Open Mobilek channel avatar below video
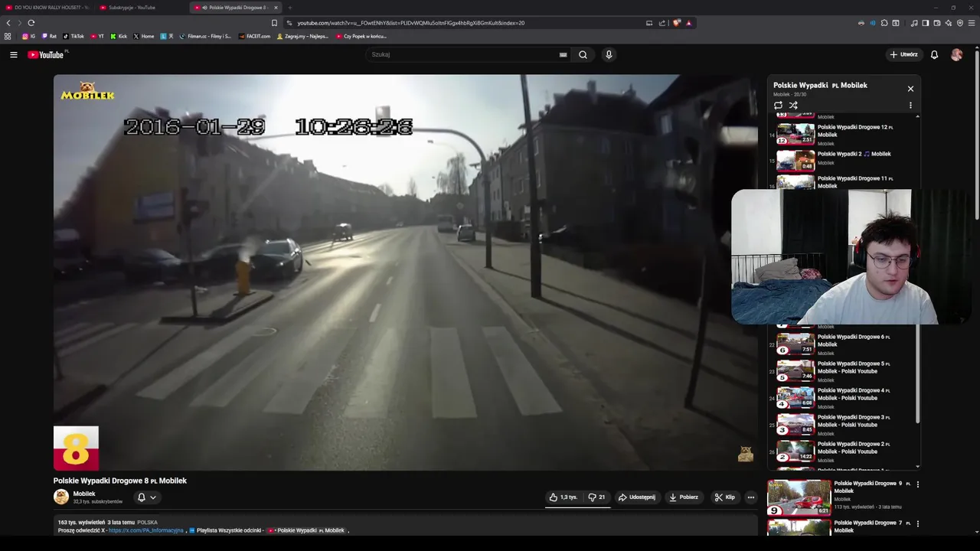Image resolution: width=980 pixels, height=551 pixels. point(61,497)
